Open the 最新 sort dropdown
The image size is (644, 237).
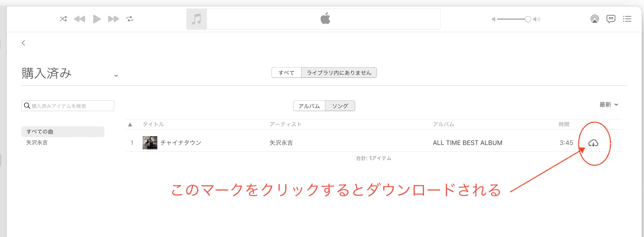pyautogui.click(x=609, y=105)
